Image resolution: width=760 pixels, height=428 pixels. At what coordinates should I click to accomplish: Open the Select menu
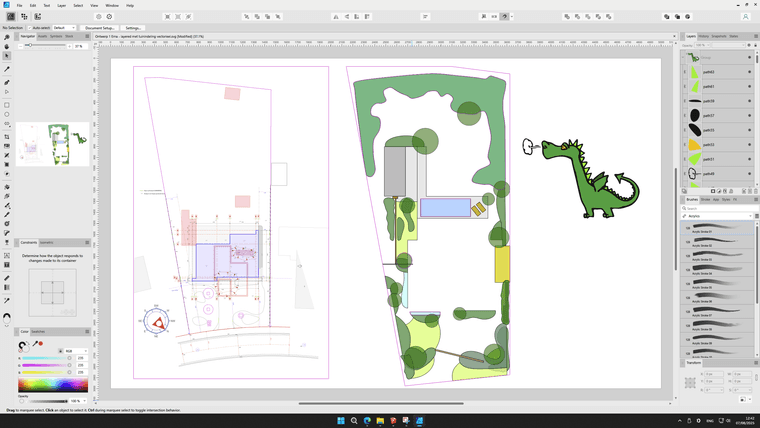(78, 5)
